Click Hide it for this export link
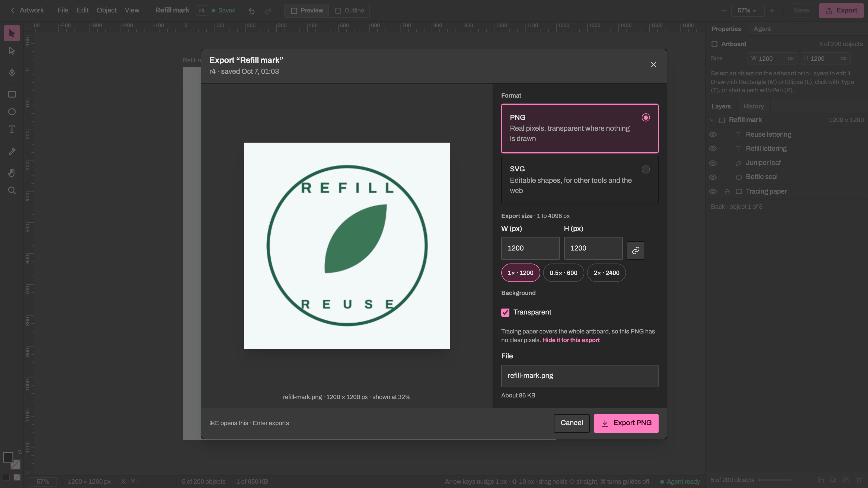Viewport: 868px width, 488px height. tap(571, 340)
